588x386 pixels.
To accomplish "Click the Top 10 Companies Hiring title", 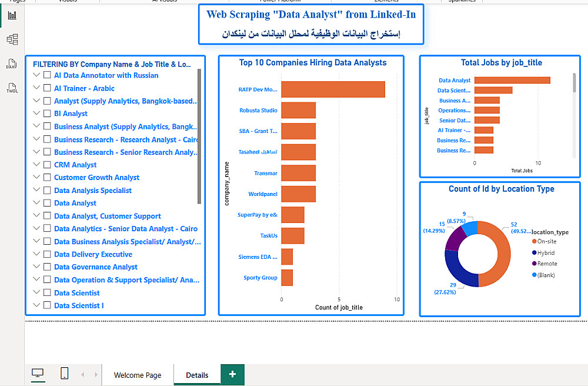I will 313,62.
